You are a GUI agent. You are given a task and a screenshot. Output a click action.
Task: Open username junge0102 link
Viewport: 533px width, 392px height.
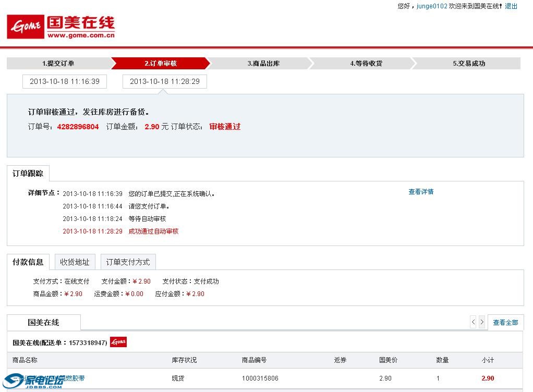(x=432, y=6)
